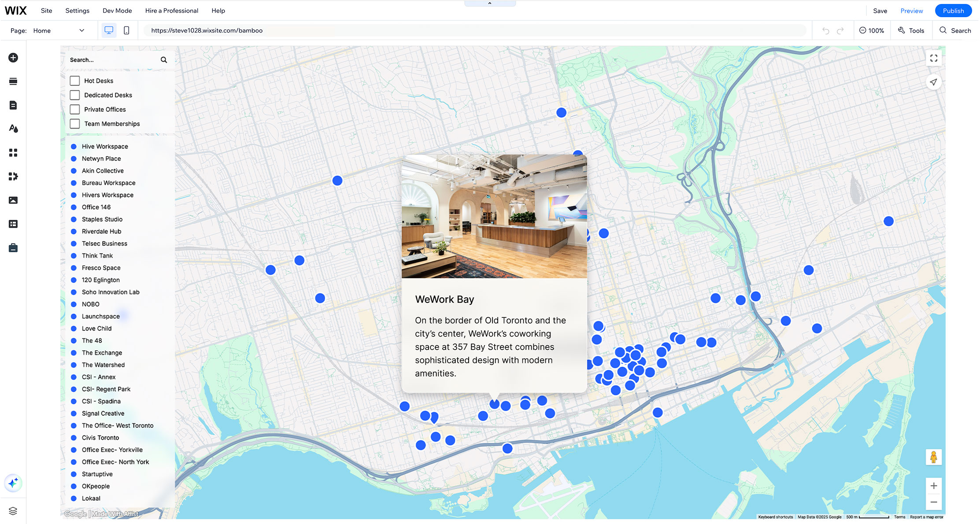Viewport: 980px width, 524px height.
Task: Check the Private Offices filter
Action: pos(75,109)
